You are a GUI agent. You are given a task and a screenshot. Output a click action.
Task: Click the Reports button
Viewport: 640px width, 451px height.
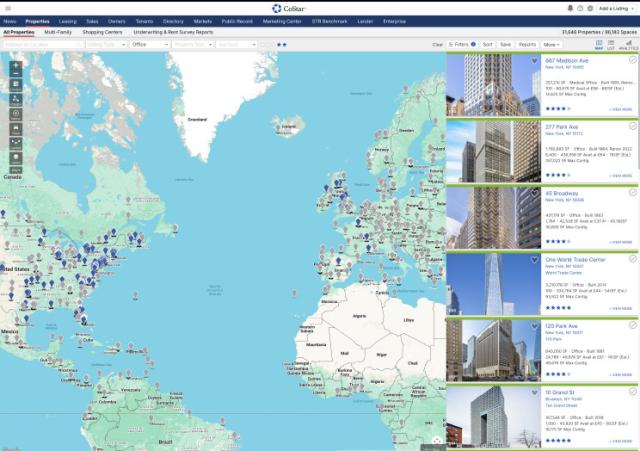click(527, 44)
